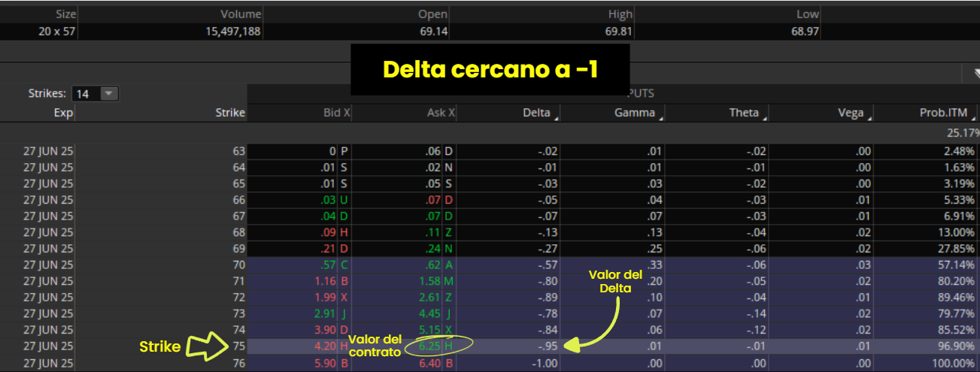Click the 100.00% Prob.ITM on strike 76

(955, 362)
